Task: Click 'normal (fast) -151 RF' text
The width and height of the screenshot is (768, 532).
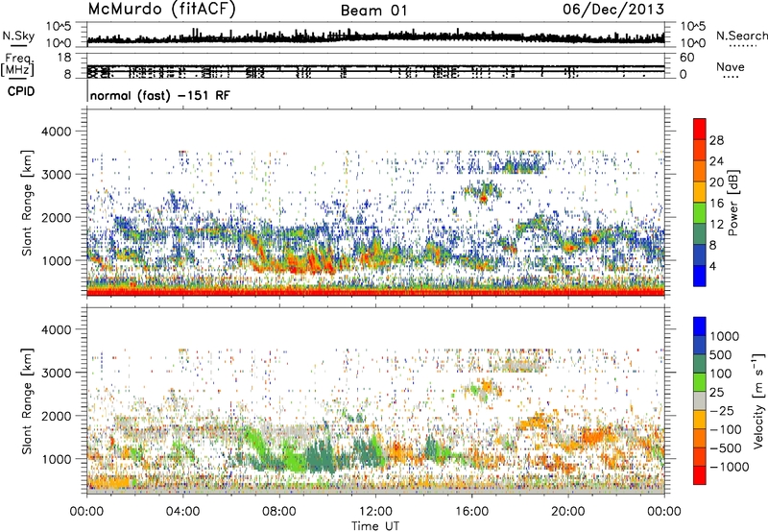Action: pos(159,95)
